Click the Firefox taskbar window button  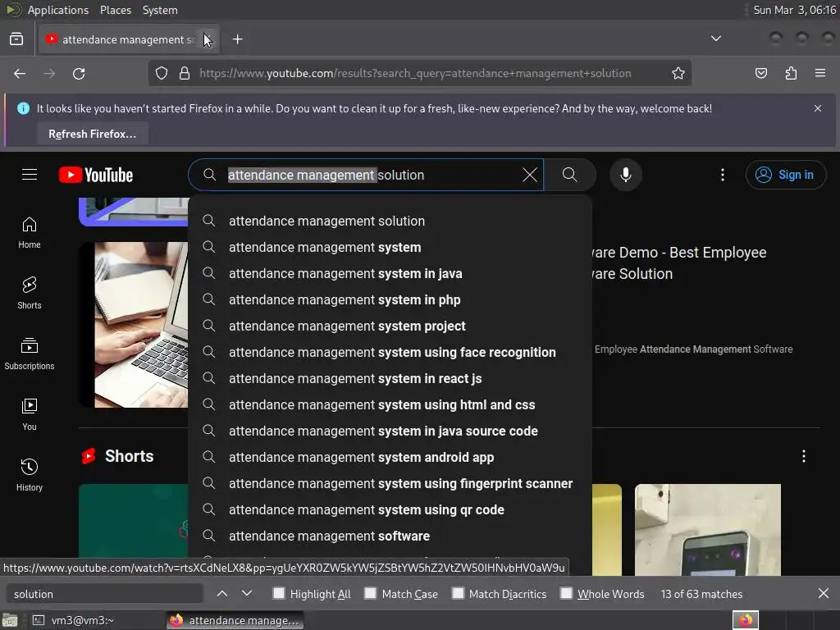click(x=235, y=620)
